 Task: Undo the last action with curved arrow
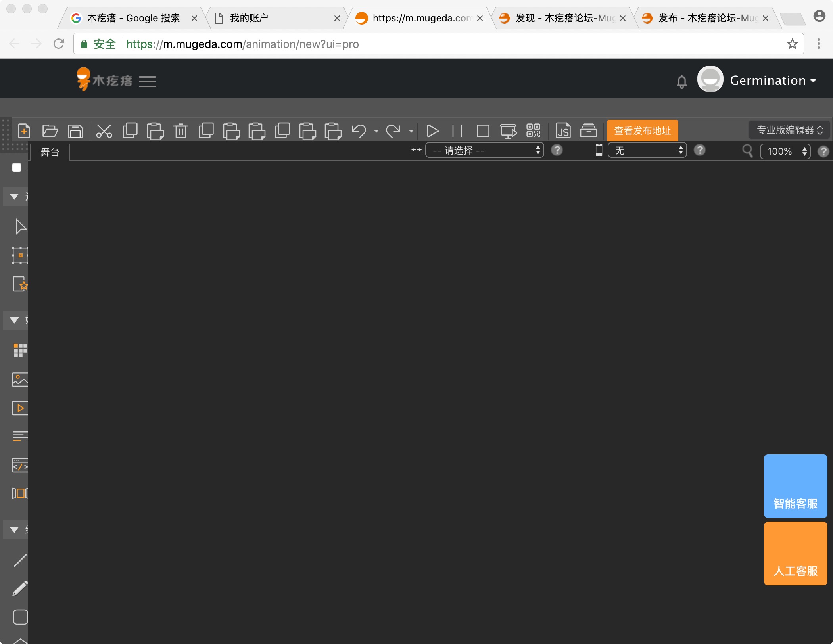click(x=359, y=131)
